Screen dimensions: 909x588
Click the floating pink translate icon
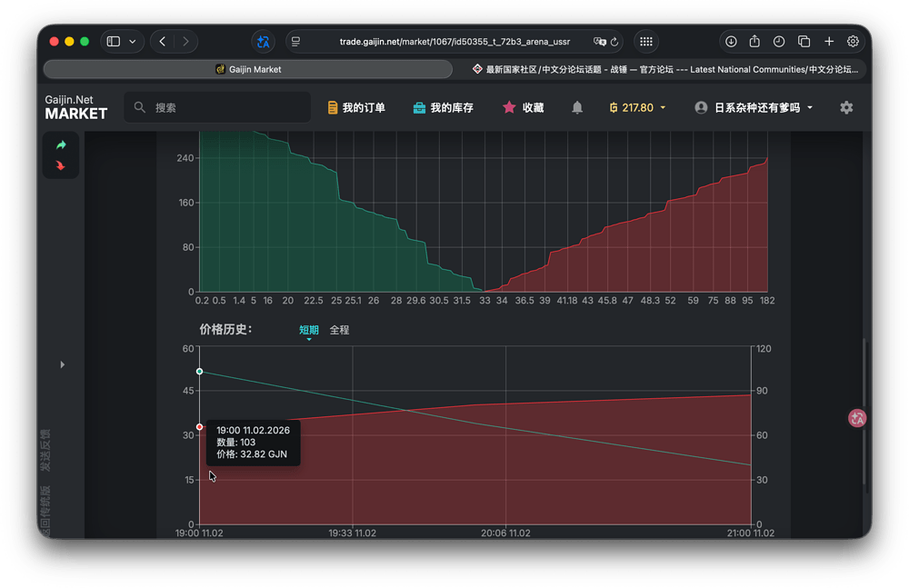coord(856,418)
